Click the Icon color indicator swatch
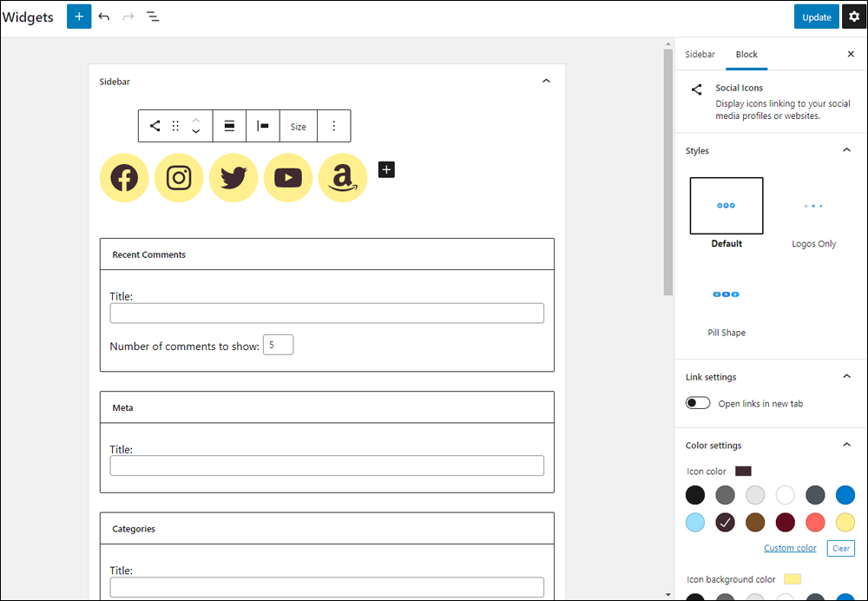Image resolution: width=868 pixels, height=601 pixels. (x=743, y=471)
